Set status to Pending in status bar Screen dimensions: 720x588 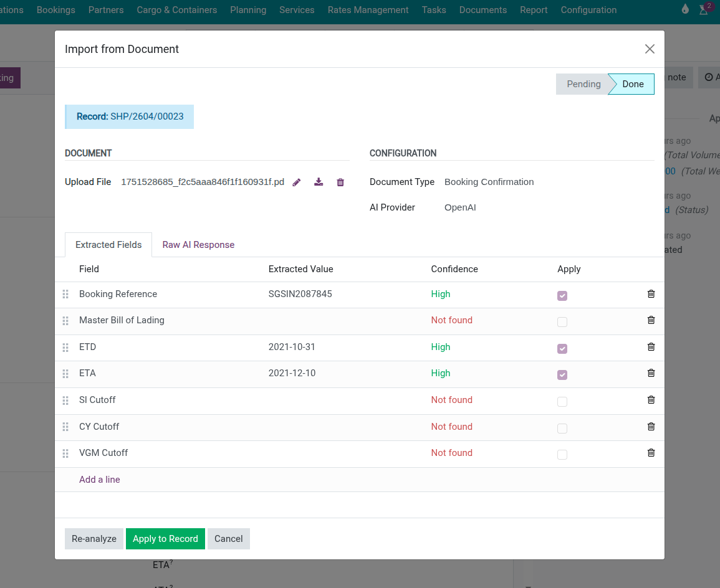(583, 84)
